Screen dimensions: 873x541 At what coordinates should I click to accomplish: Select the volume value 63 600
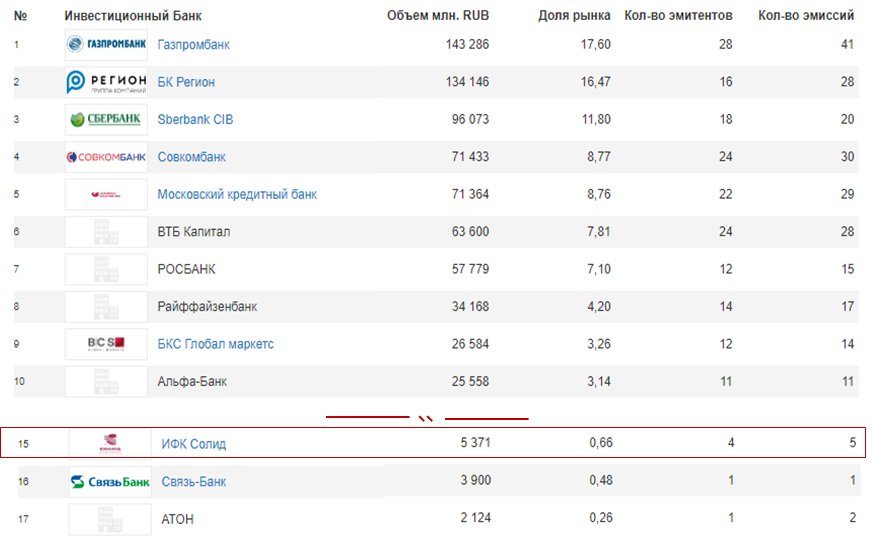tap(470, 232)
